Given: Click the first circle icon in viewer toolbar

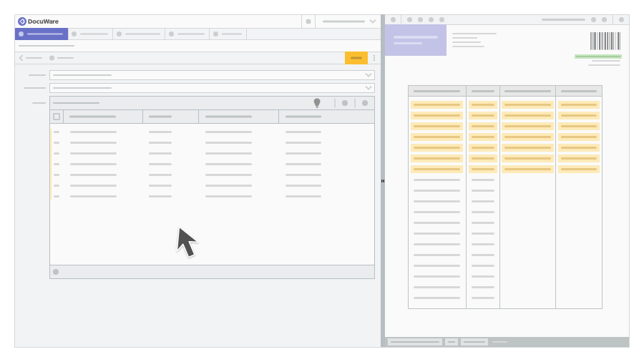Looking at the screenshot, I should [x=393, y=20].
